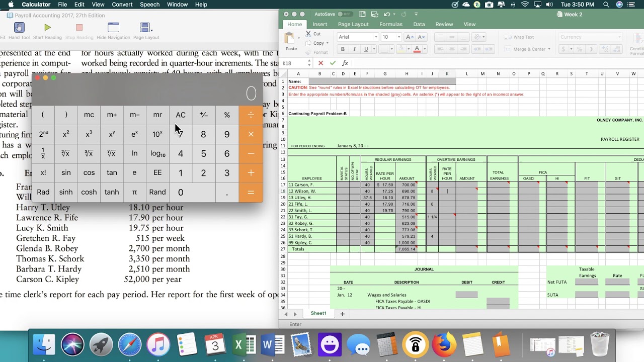Add a new sheet with the plus button
644x362 pixels.
[x=343, y=314]
